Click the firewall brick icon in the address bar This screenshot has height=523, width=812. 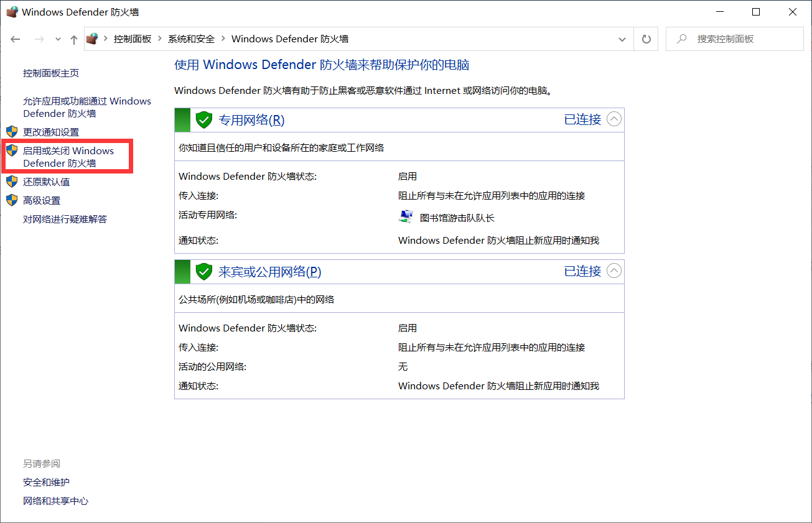pos(92,38)
